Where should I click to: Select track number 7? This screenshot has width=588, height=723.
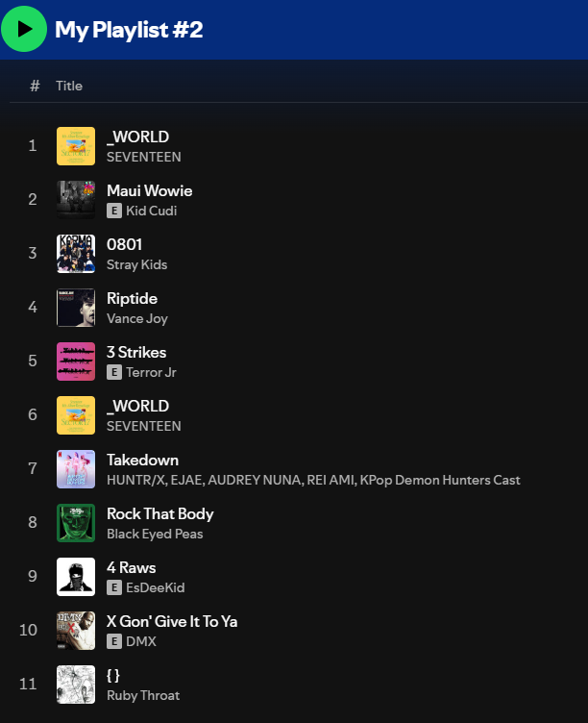click(33, 469)
